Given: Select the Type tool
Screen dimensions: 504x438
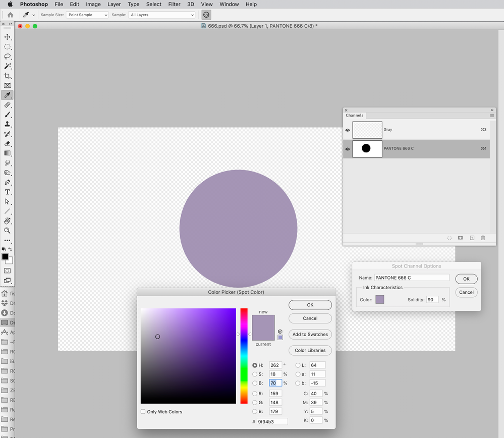Looking at the screenshot, I should click(7, 192).
